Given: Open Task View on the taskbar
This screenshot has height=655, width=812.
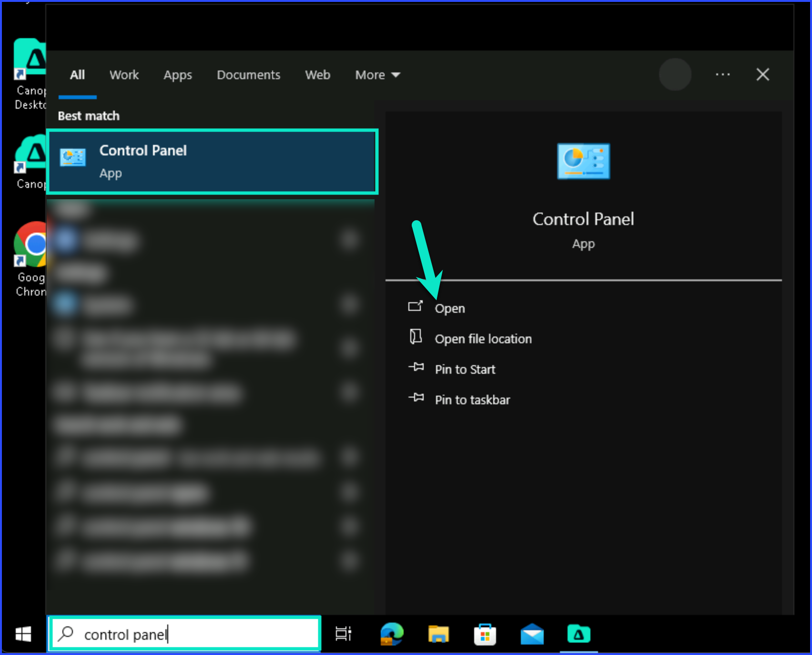Looking at the screenshot, I should 343,634.
